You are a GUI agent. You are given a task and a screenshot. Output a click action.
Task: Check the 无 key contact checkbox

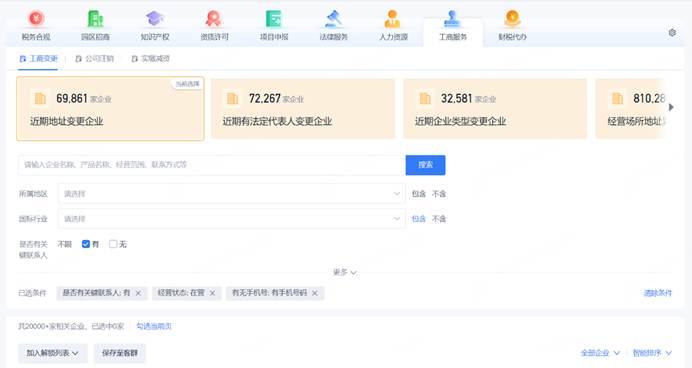pyautogui.click(x=113, y=244)
